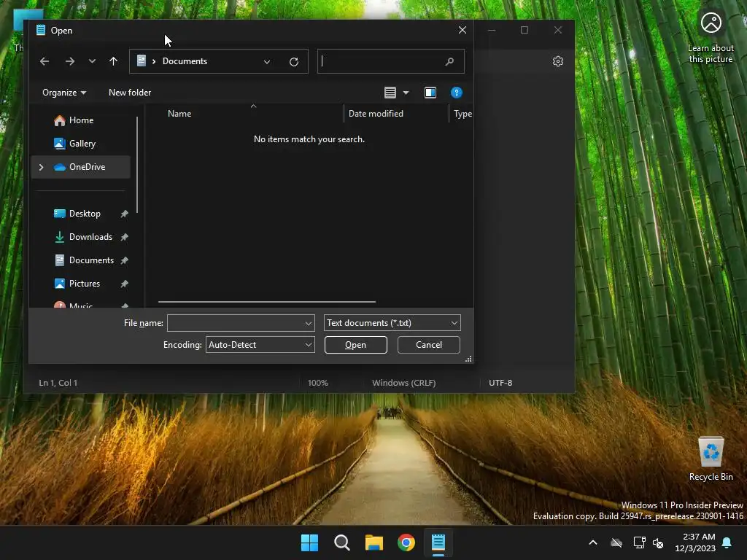Image resolution: width=747 pixels, height=560 pixels.
Task: Close the Open dialog
Action: coord(462,30)
